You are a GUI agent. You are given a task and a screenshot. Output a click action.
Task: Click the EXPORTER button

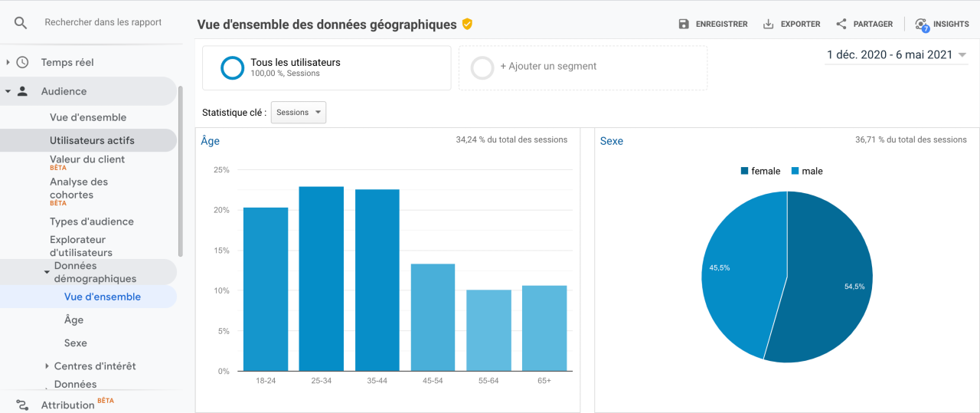(x=792, y=24)
